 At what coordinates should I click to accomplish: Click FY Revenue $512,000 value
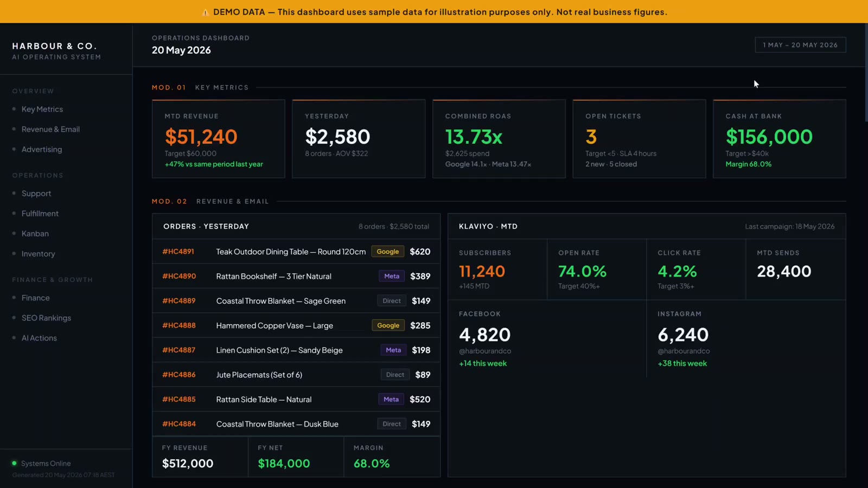[188, 464]
